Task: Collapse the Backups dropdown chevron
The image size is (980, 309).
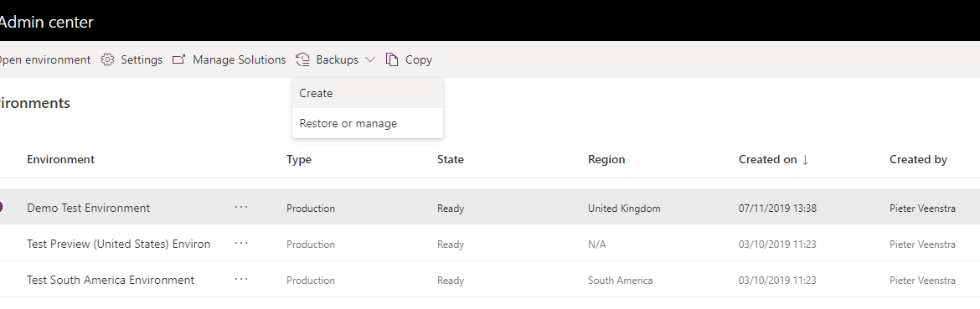Action: 370,60
